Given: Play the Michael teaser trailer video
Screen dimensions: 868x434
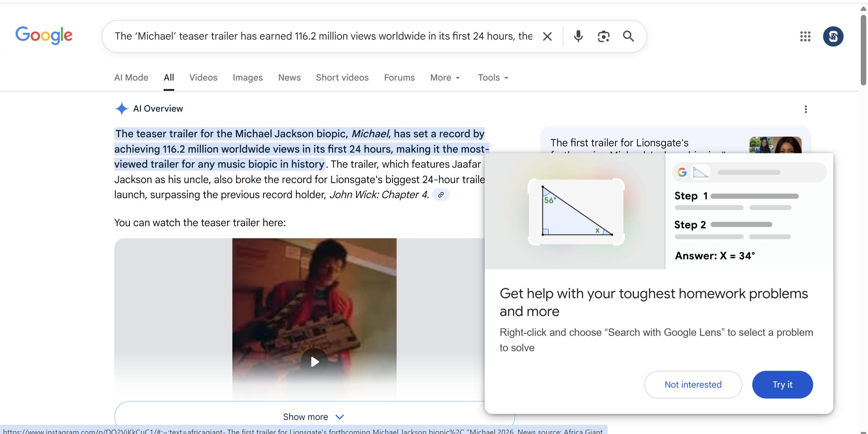Looking at the screenshot, I should tap(314, 362).
